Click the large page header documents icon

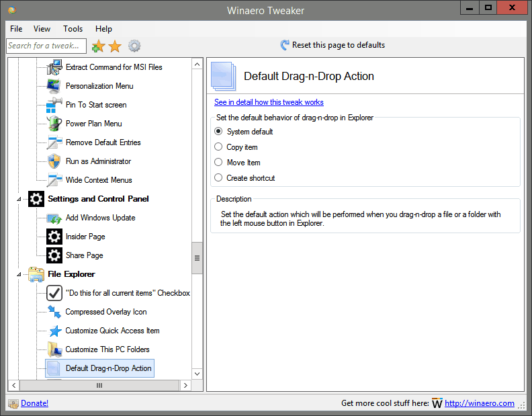point(223,77)
